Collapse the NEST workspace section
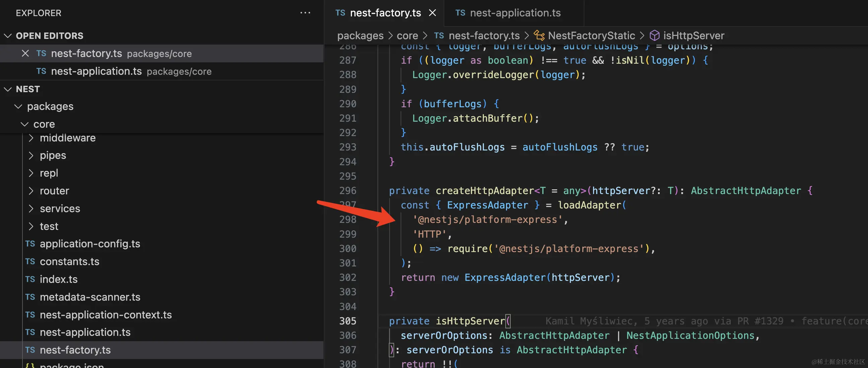Viewport: 868px width, 368px height. [x=8, y=89]
